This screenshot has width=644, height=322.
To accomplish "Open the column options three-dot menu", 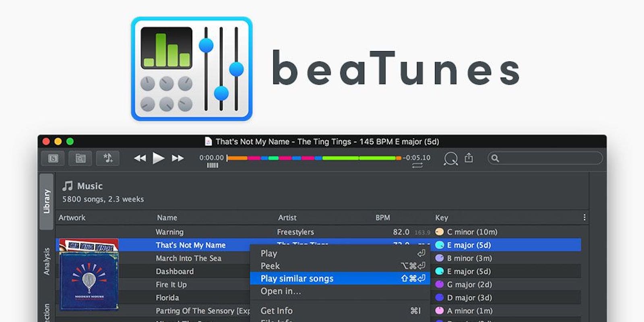I will 584,217.
